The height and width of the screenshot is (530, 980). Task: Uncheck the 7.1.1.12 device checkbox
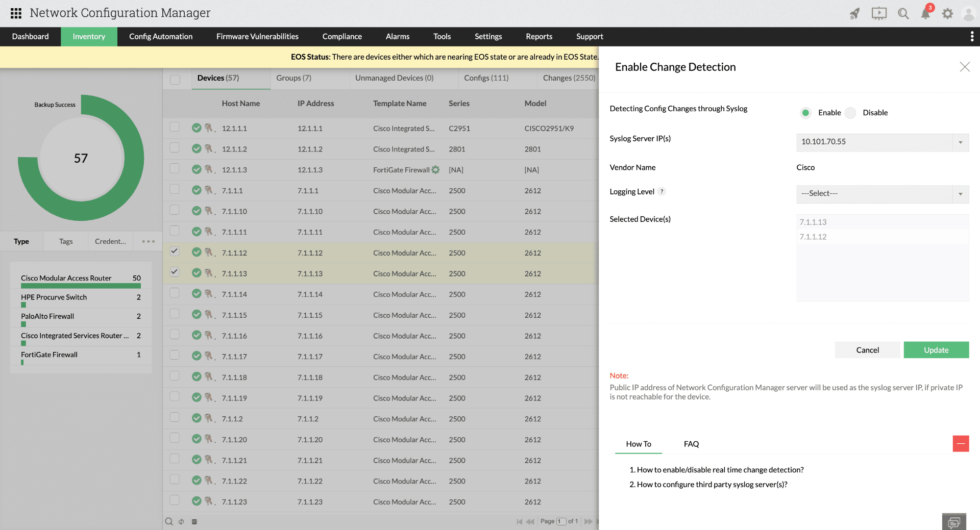[175, 251]
